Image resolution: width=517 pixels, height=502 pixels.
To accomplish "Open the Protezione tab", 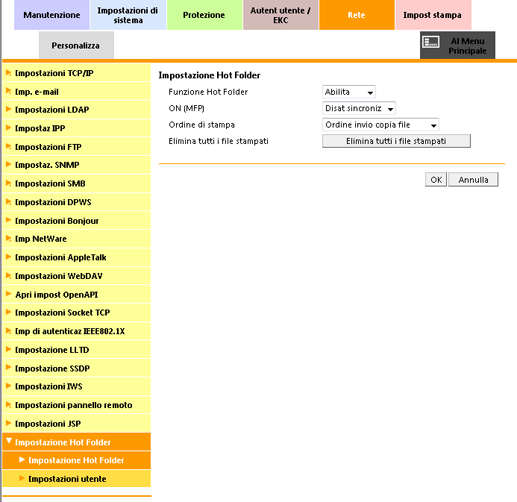I will tap(204, 15).
